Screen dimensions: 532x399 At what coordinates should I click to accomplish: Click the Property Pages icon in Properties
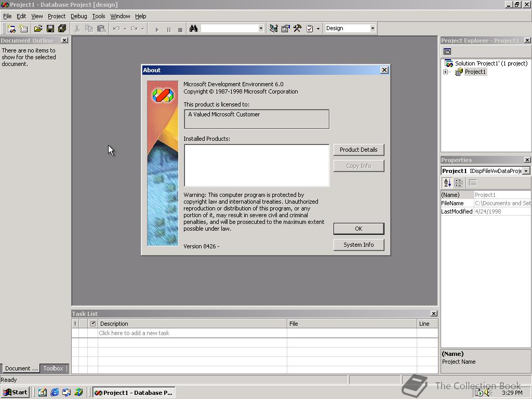click(473, 183)
